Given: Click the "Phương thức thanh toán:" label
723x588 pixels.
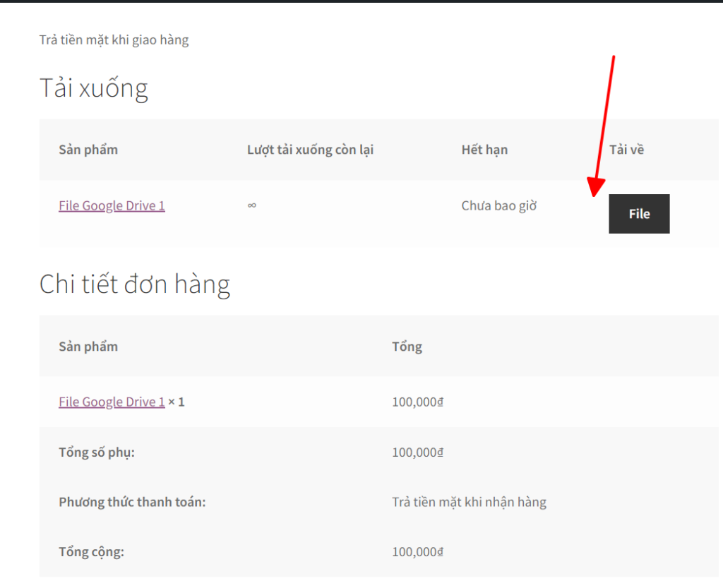Looking at the screenshot, I should coord(132,503).
